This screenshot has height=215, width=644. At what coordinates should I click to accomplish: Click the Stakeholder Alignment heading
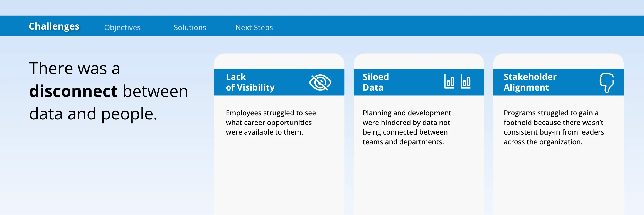(x=530, y=82)
